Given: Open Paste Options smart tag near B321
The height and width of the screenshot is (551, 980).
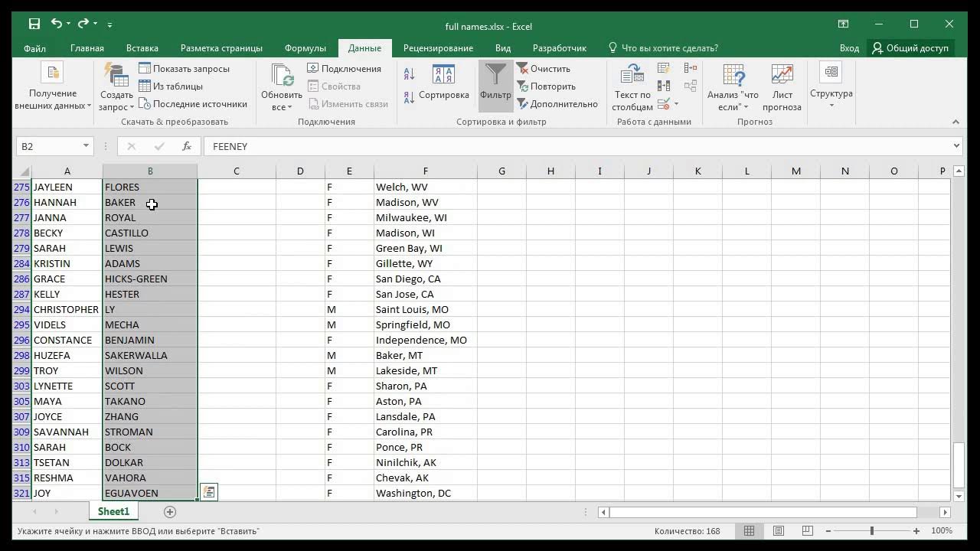Looking at the screenshot, I should [209, 492].
